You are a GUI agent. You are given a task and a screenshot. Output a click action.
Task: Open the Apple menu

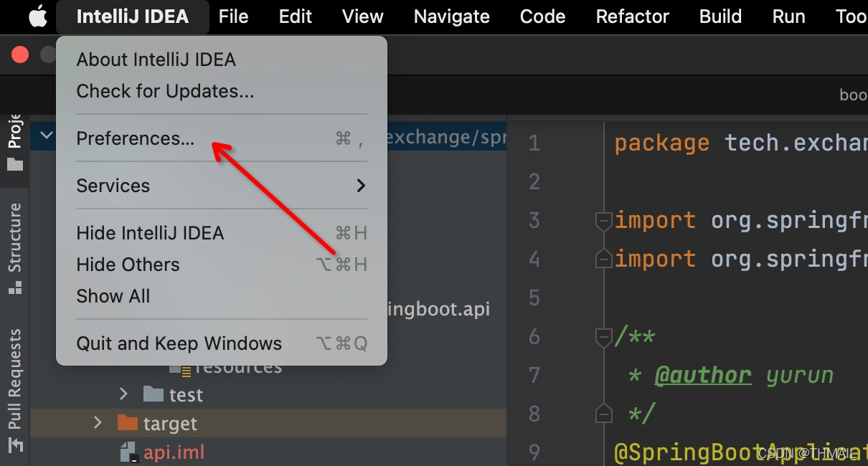pos(37,16)
